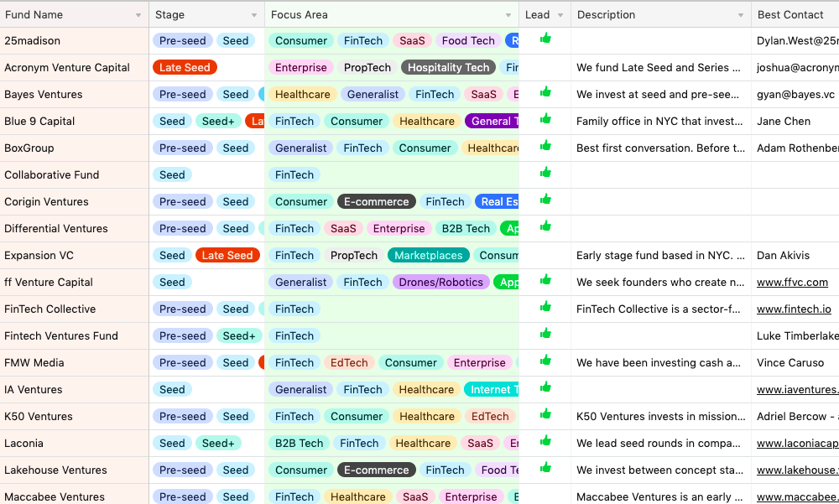
Task: Select the Vince Caruso contact cell
Action: [795, 362]
